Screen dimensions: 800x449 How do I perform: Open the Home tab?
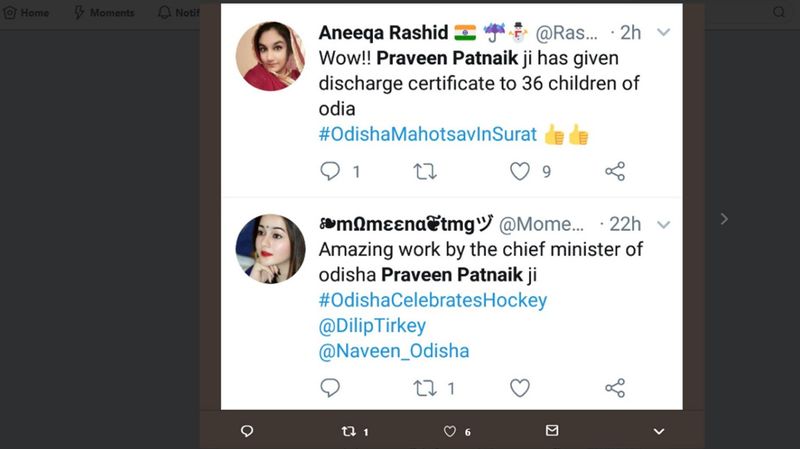tap(26, 13)
